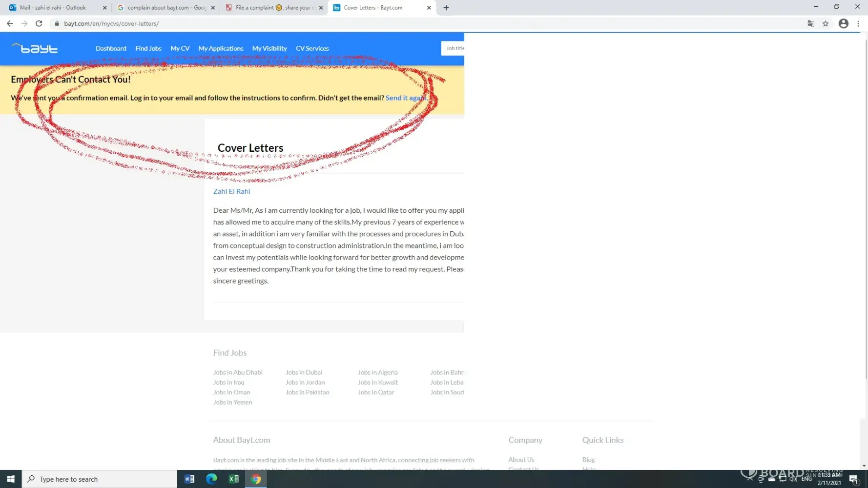Open the Chrome profile avatar
The image size is (868, 488).
(843, 23)
